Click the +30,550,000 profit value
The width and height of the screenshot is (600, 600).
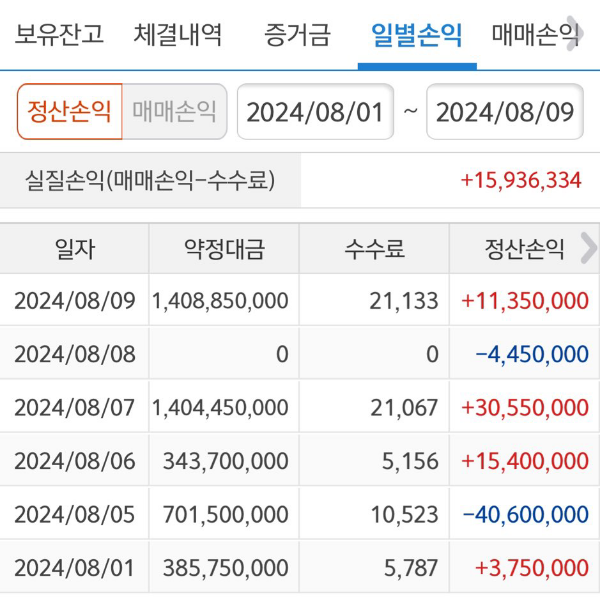pos(524,407)
